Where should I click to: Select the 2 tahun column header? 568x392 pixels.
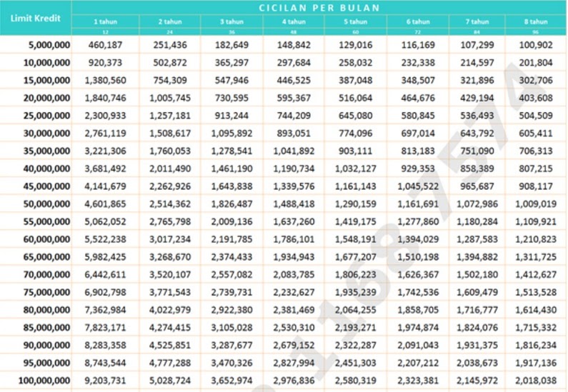click(170, 21)
